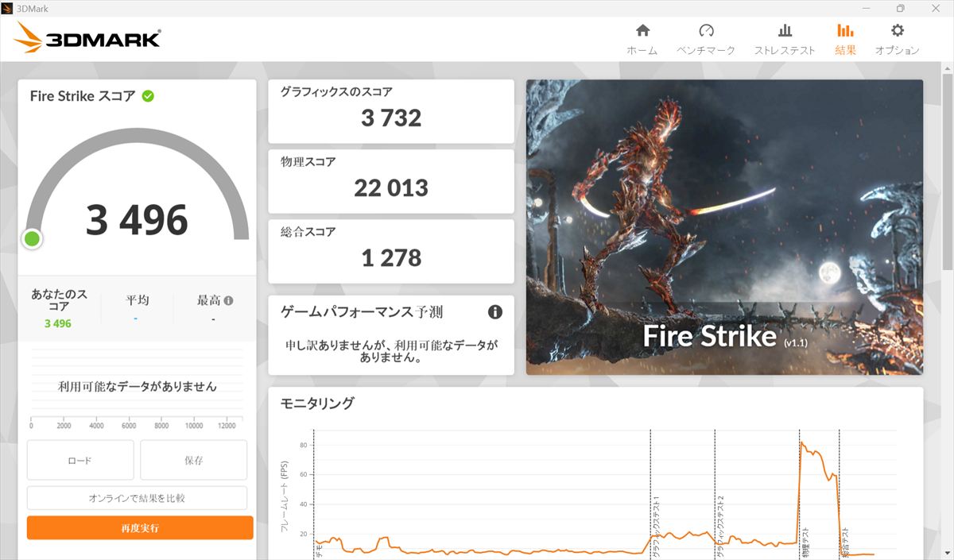The width and height of the screenshot is (954, 560).
Task: Click the Home (ホーム) house icon
Action: [x=642, y=31]
